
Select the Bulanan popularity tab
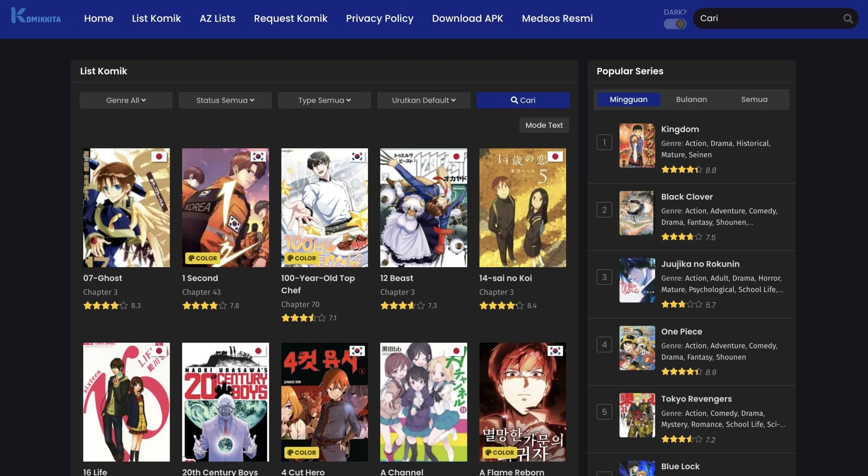click(x=691, y=99)
